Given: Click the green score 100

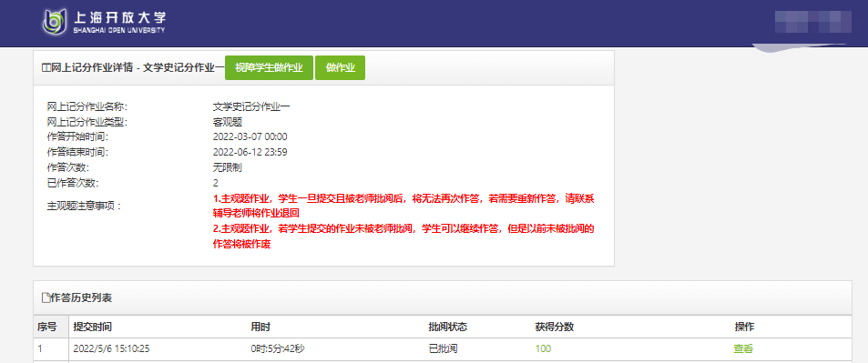Looking at the screenshot, I should tap(543, 349).
